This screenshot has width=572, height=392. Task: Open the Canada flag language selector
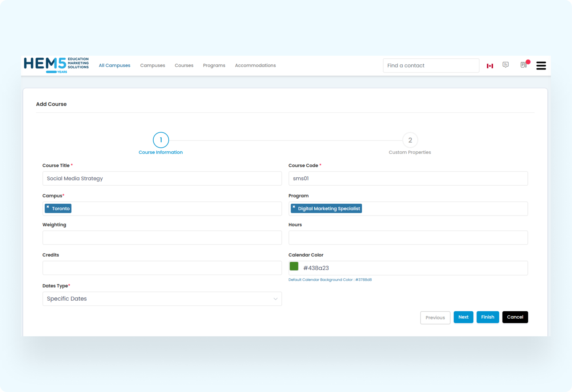[x=490, y=66]
